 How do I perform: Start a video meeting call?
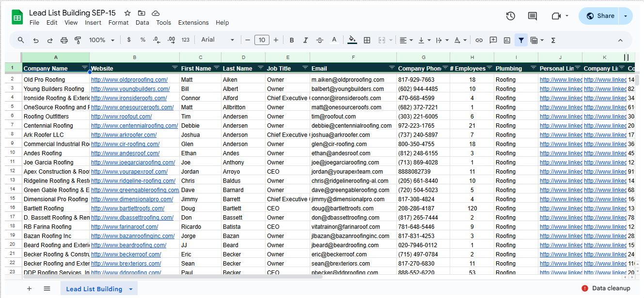(x=556, y=16)
